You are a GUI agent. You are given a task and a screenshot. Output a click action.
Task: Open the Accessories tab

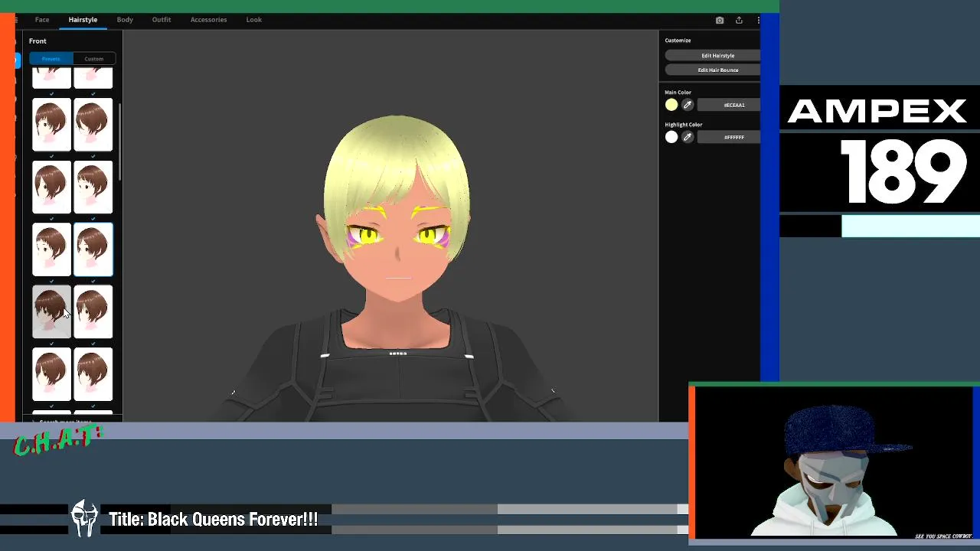tap(208, 19)
